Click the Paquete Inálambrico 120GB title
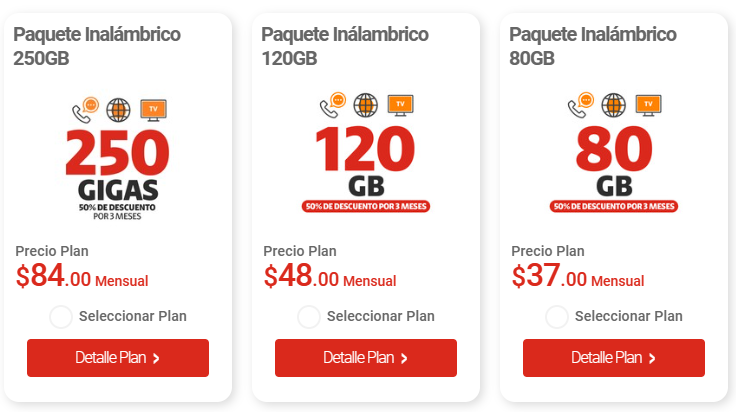The height and width of the screenshot is (412, 736). (x=345, y=46)
